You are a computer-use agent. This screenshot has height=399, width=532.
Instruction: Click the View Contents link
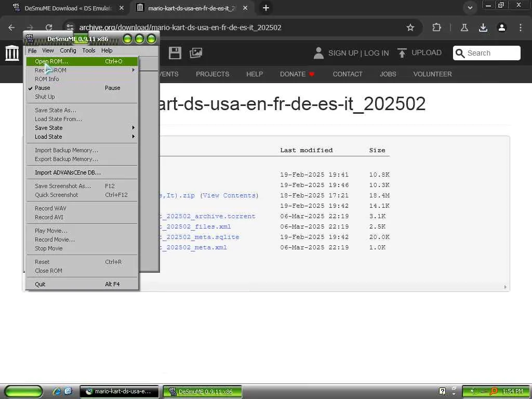tap(229, 195)
